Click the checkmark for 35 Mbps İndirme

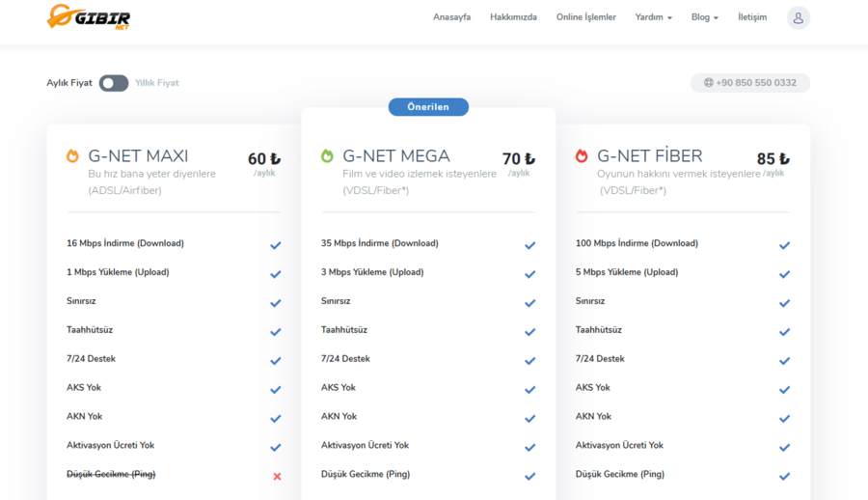pyautogui.click(x=529, y=245)
